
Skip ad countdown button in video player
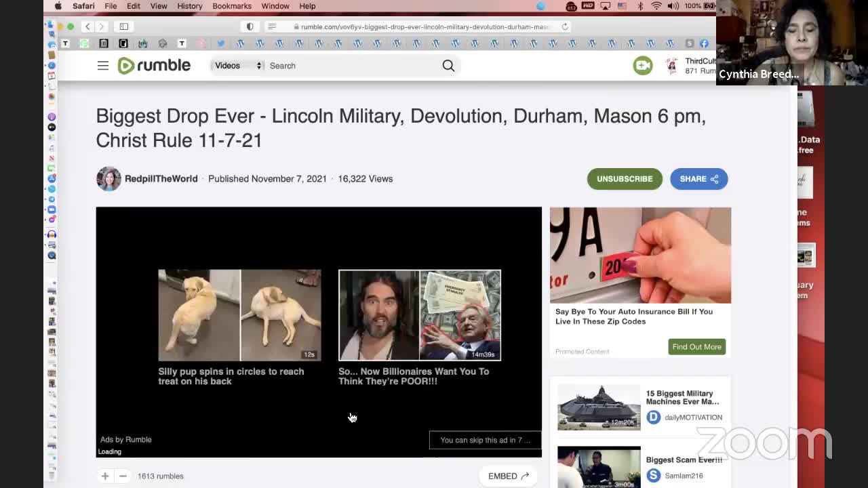pos(486,440)
